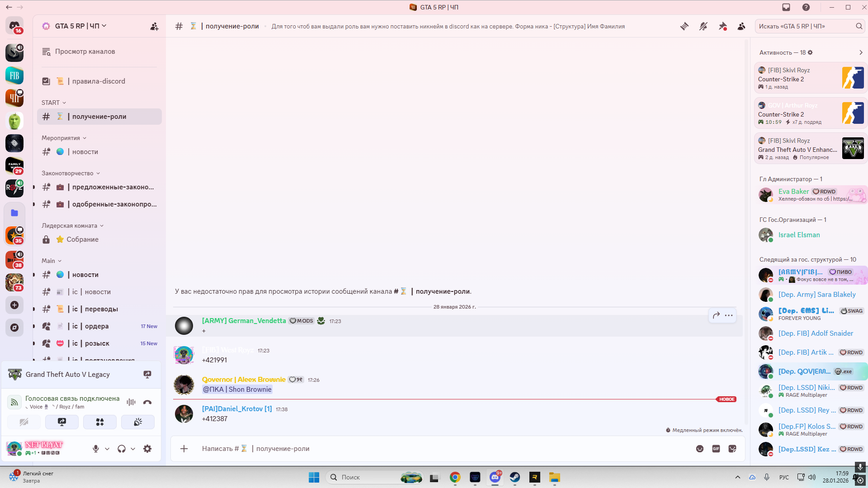This screenshot has height=488, width=868.
Task: Open threads icon in channel header
Action: (684, 26)
